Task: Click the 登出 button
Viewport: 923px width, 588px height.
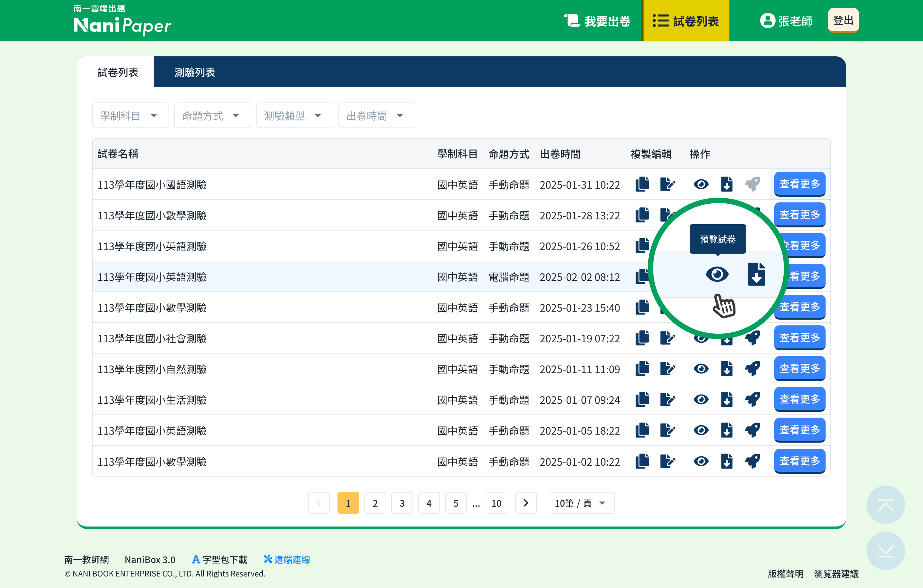Action: pyautogui.click(x=843, y=20)
